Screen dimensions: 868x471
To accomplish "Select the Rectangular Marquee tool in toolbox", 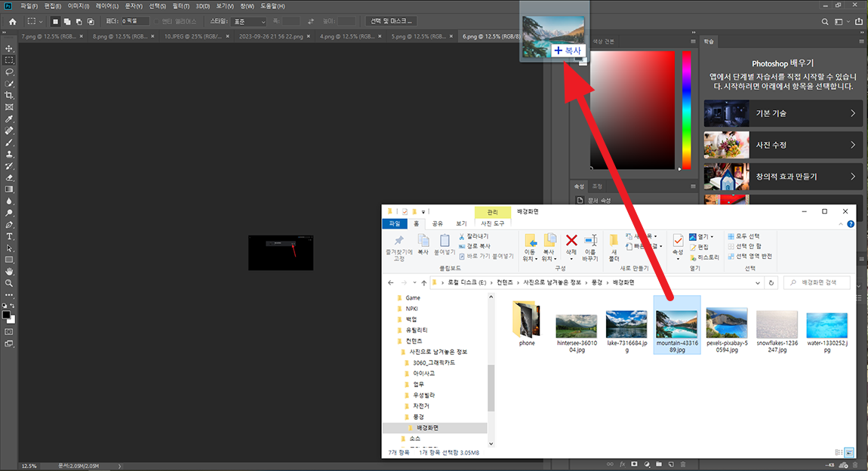I will [9, 60].
